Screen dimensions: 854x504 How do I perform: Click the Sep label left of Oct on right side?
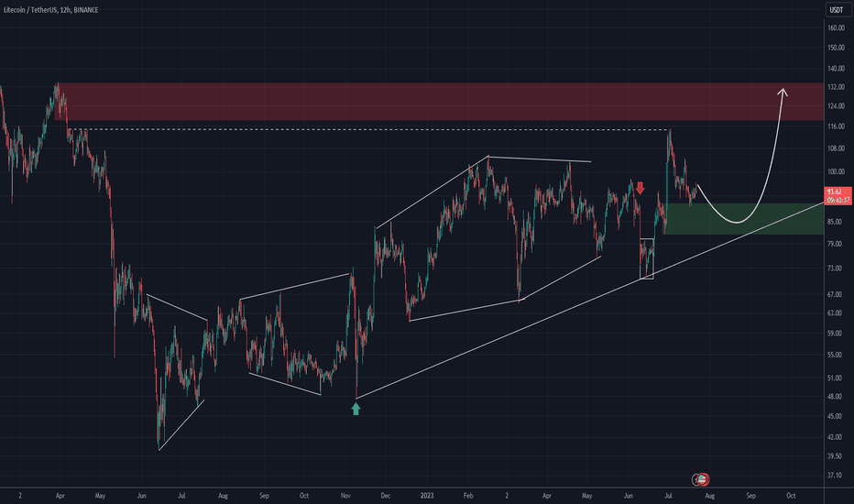750,496
